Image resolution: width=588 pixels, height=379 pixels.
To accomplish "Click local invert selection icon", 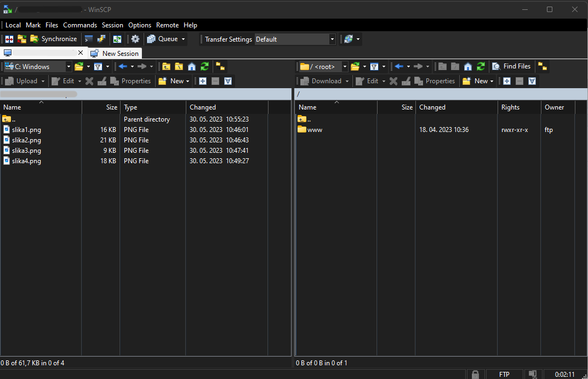I will (x=228, y=81).
